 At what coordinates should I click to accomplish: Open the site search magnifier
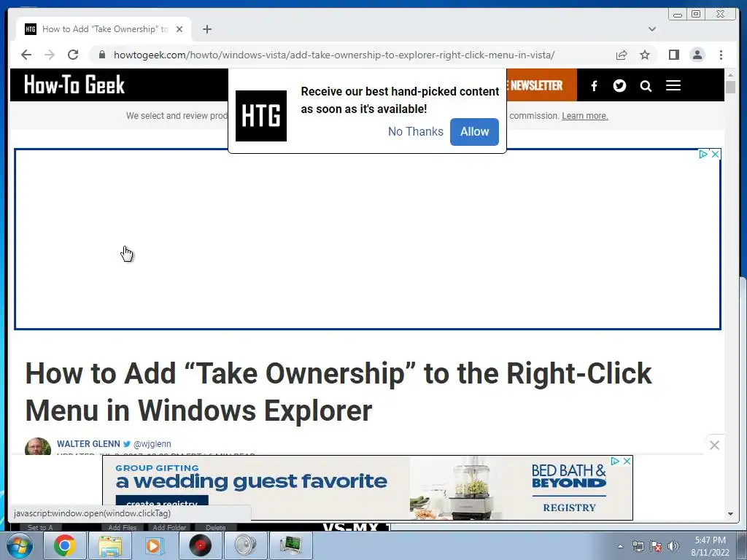[646, 86]
